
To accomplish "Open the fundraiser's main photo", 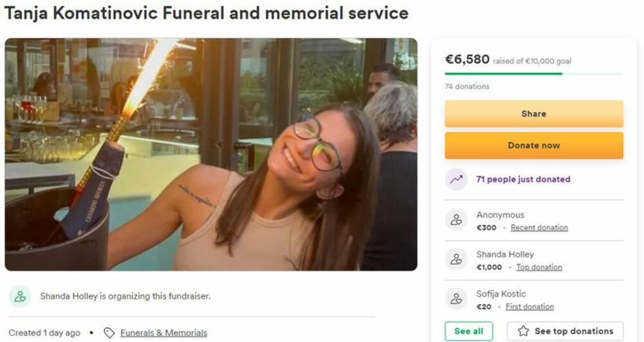I will point(211,155).
